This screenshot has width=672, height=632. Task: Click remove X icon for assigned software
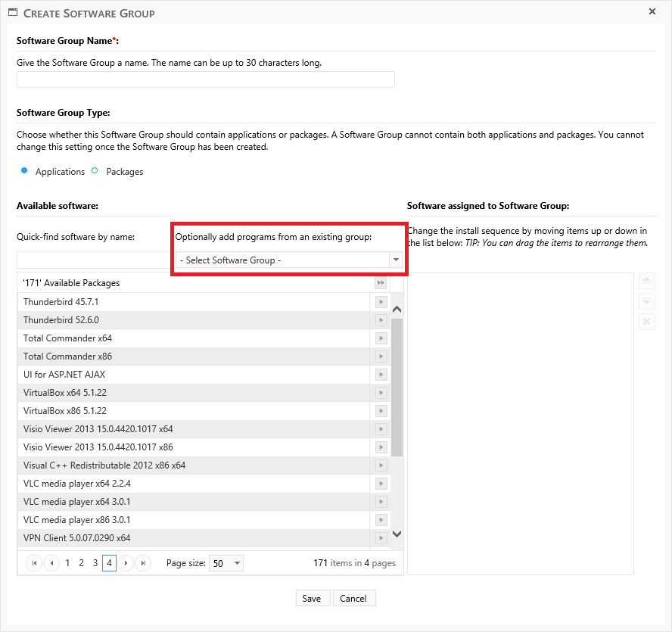tap(647, 322)
